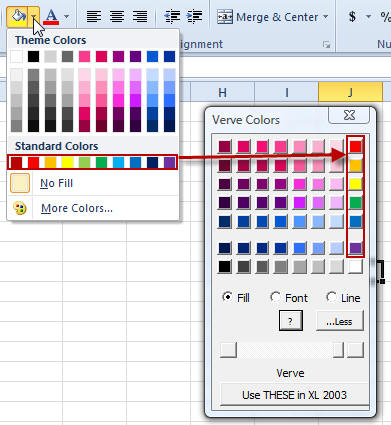Click the ...Less button
This screenshot has height=425, width=391.
click(339, 321)
